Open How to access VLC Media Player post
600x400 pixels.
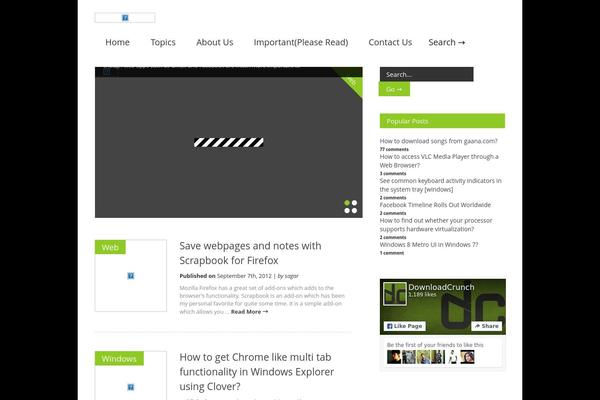tap(439, 161)
